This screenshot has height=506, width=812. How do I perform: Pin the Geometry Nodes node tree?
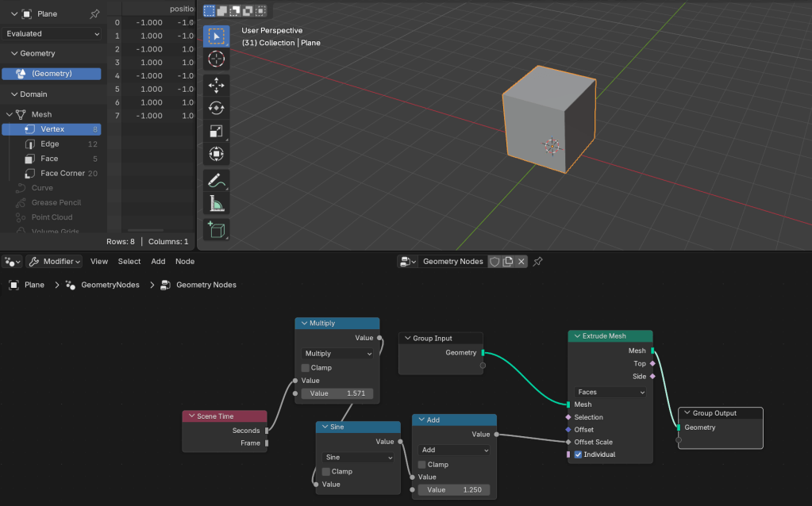[x=537, y=262]
